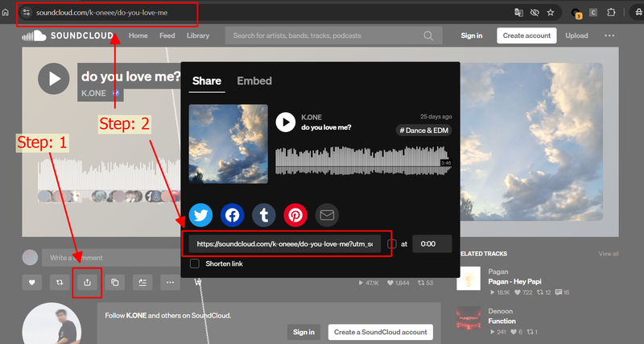Click the translate page icon
Viewport: 644px width, 344px height.
[518, 12]
